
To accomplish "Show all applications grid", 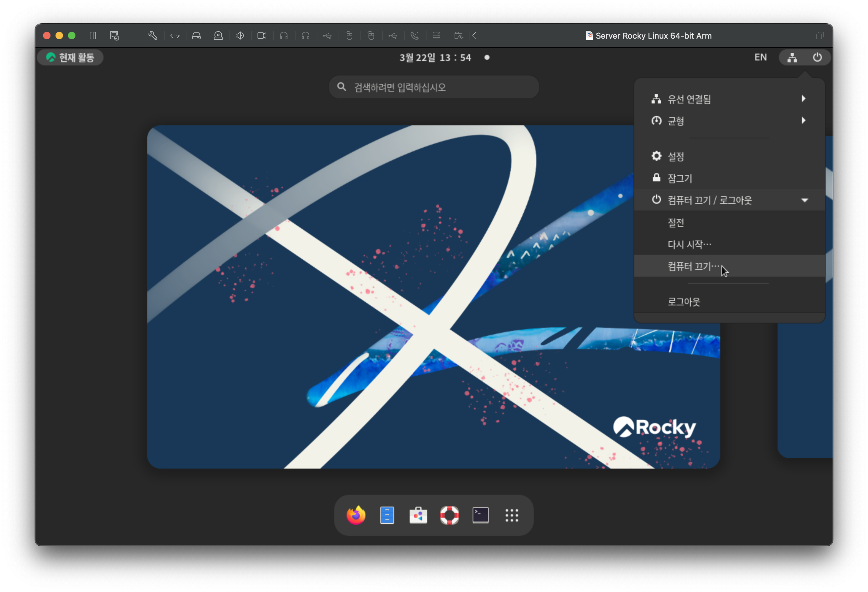I will click(x=512, y=515).
